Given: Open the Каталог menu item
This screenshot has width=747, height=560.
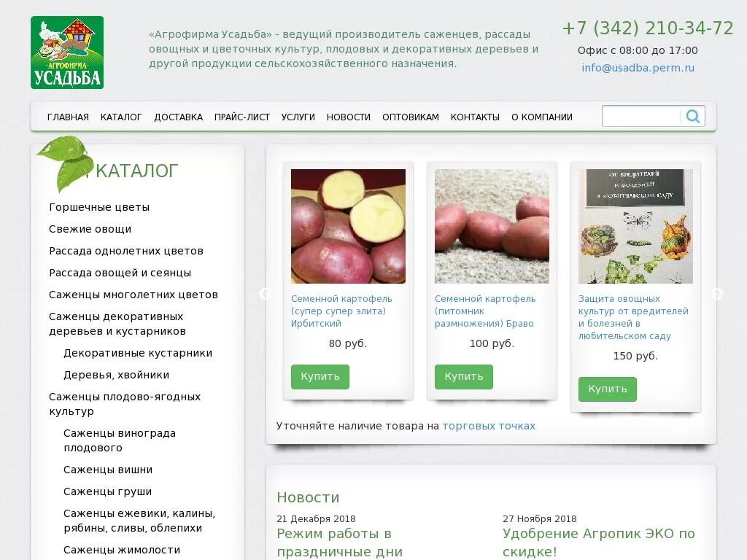Looking at the screenshot, I should click(x=121, y=117).
